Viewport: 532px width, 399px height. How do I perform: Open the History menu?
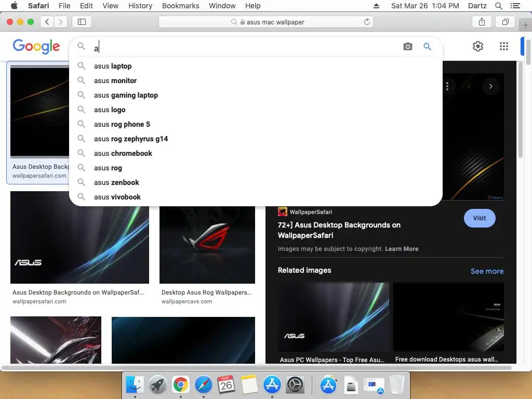(140, 6)
